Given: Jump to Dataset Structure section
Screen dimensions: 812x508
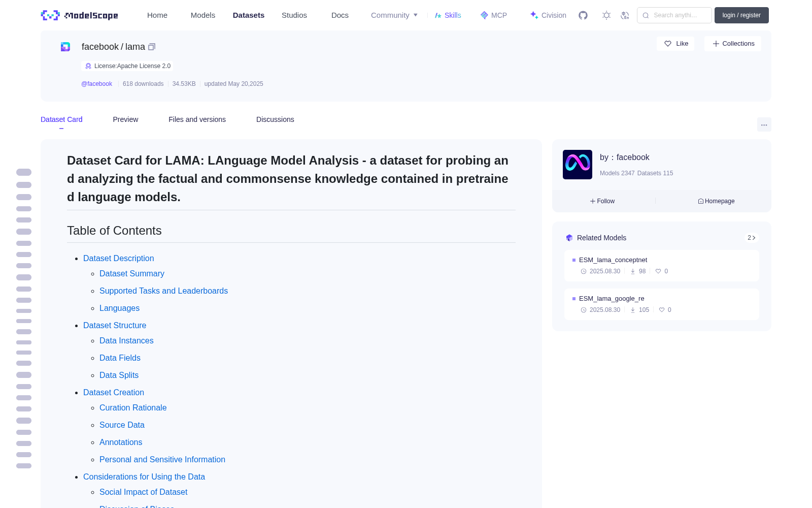Looking at the screenshot, I should coord(115,325).
